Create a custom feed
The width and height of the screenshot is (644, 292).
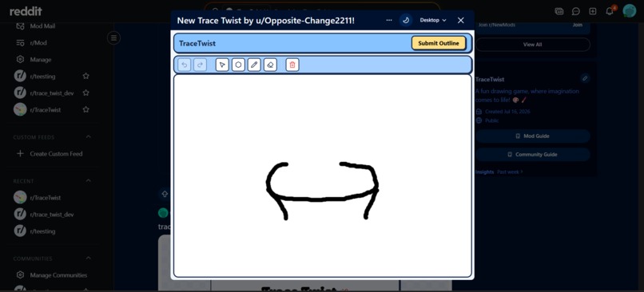click(x=55, y=154)
